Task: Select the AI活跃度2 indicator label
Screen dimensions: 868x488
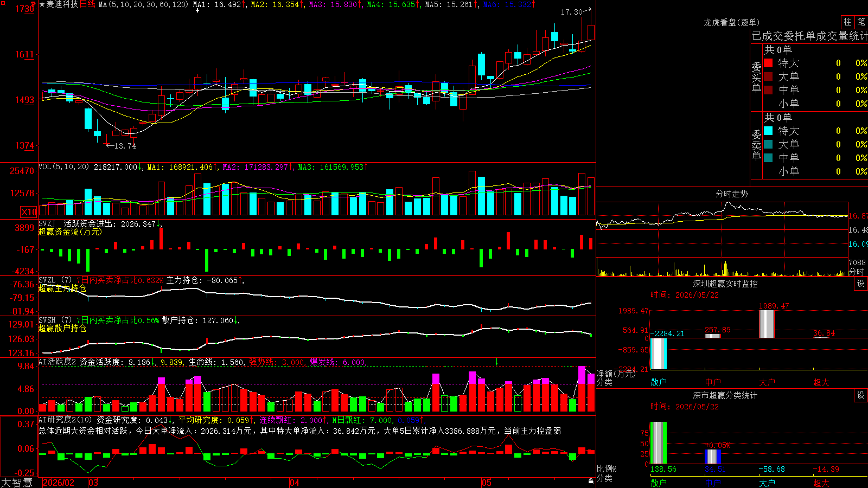Action: (x=57, y=362)
